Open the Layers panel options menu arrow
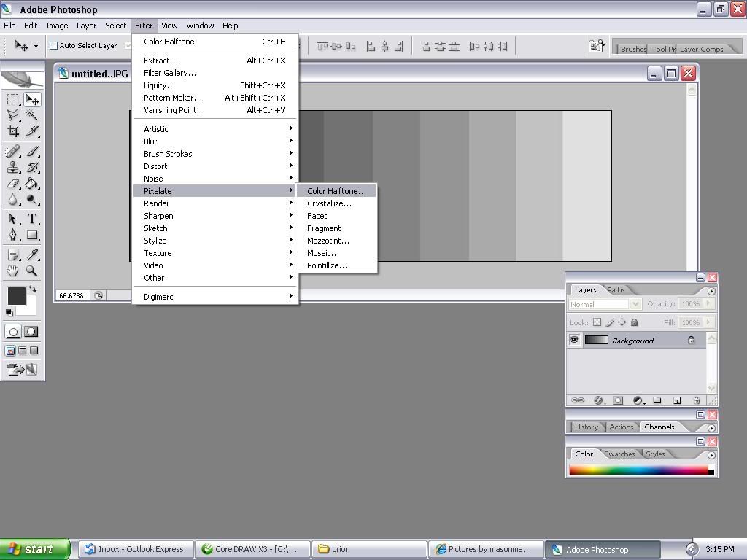The height and width of the screenshot is (560, 747). point(711,291)
